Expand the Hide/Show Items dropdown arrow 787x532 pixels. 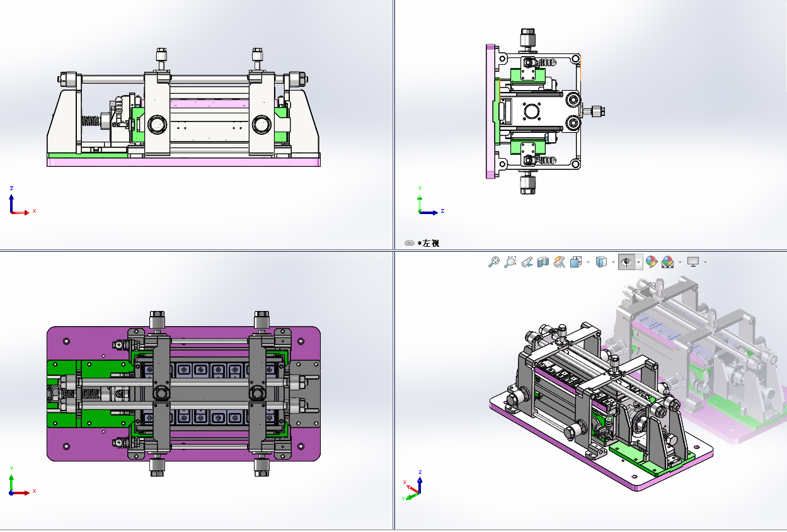pyautogui.click(x=638, y=262)
